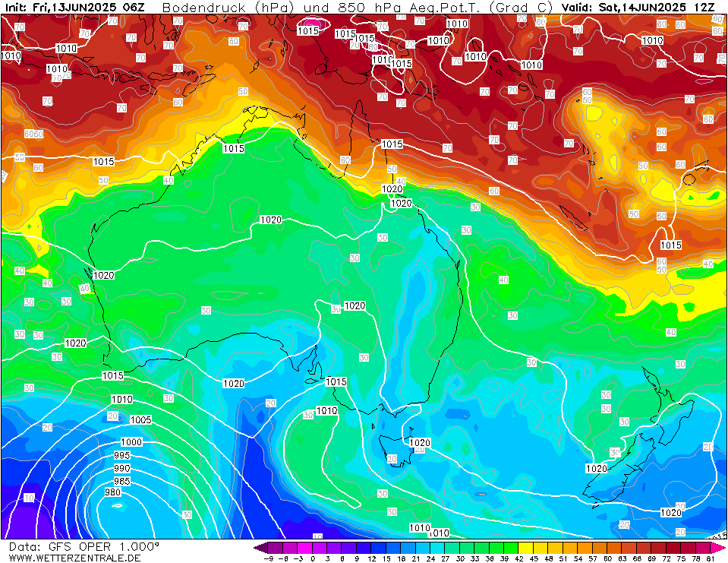Screen dimensions: 728x563
Task: Pick the legend swatch between -9 and -6
Action: [x=276, y=548]
